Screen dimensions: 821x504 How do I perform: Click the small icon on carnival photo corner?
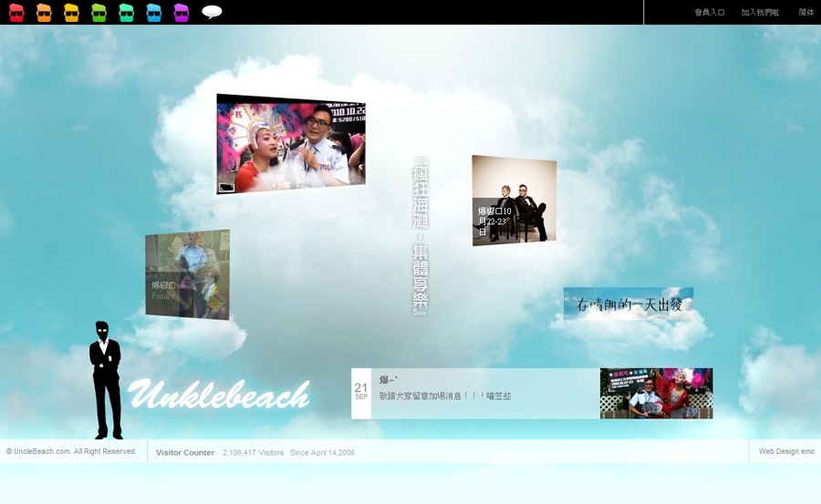[x=227, y=188]
